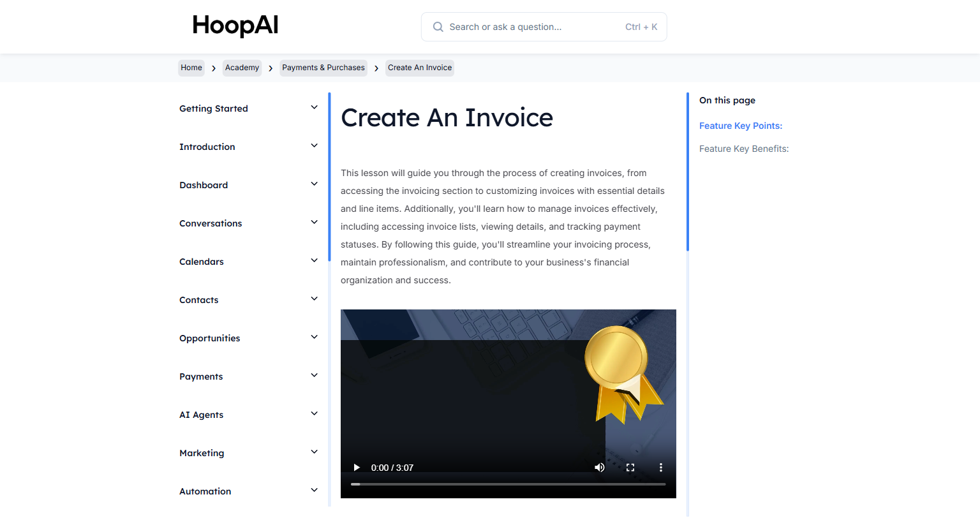Open the Feature Key Points link
Image resolution: width=980 pixels, height=527 pixels.
pos(740,126)
